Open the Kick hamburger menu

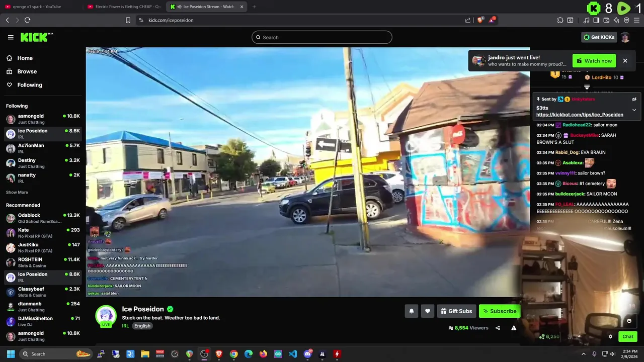click(x=11, y=37)
